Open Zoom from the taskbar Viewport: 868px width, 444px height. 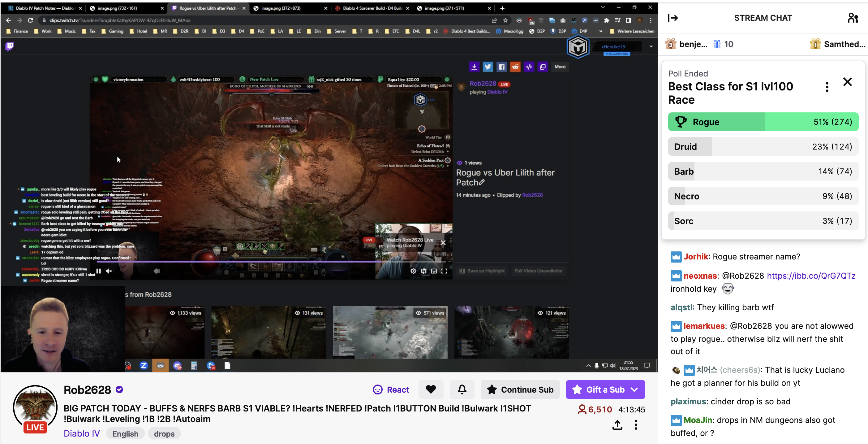click(144, 365)
